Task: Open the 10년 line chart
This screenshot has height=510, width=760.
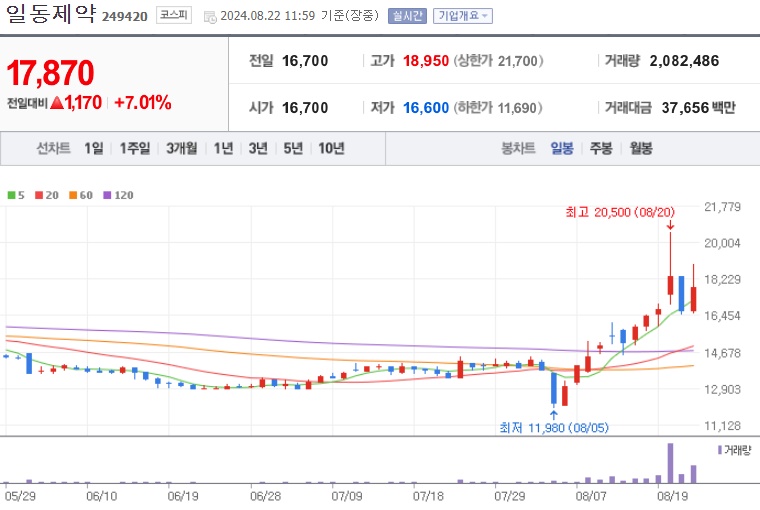Action: tap(331, 148)
